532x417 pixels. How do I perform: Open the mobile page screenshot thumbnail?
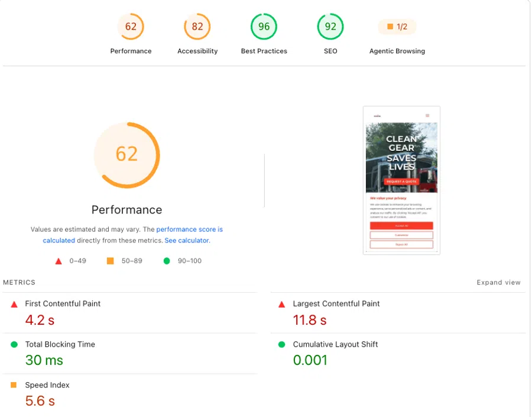[401, 180]
